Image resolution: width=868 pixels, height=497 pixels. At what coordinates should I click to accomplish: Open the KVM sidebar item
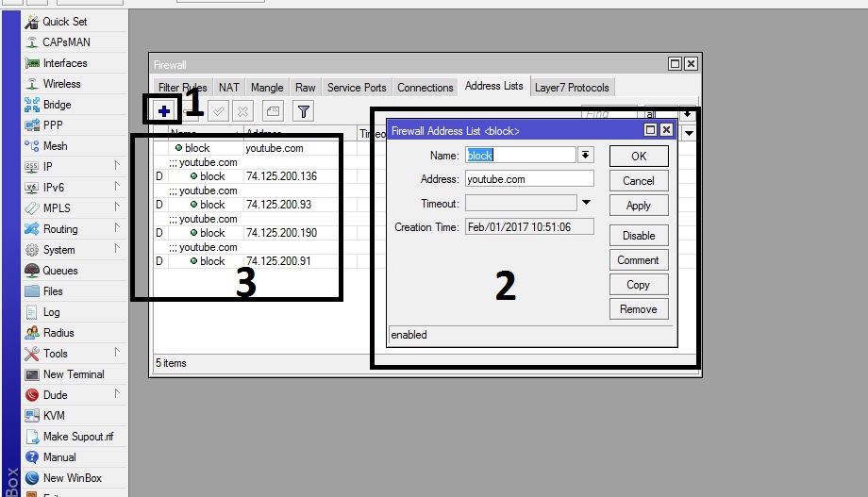click(x=75, y=416)
